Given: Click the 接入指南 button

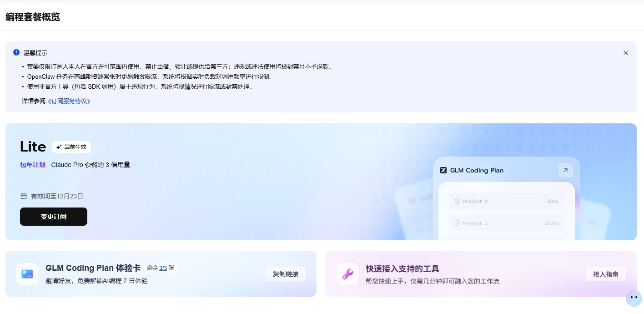Looking at the screenshot, I should 605,274.
